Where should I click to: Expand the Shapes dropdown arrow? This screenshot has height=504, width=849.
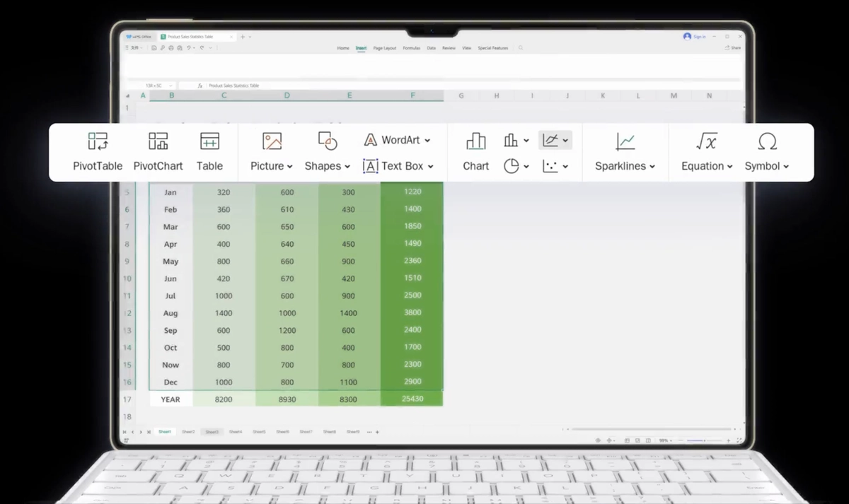coord(347,167)
